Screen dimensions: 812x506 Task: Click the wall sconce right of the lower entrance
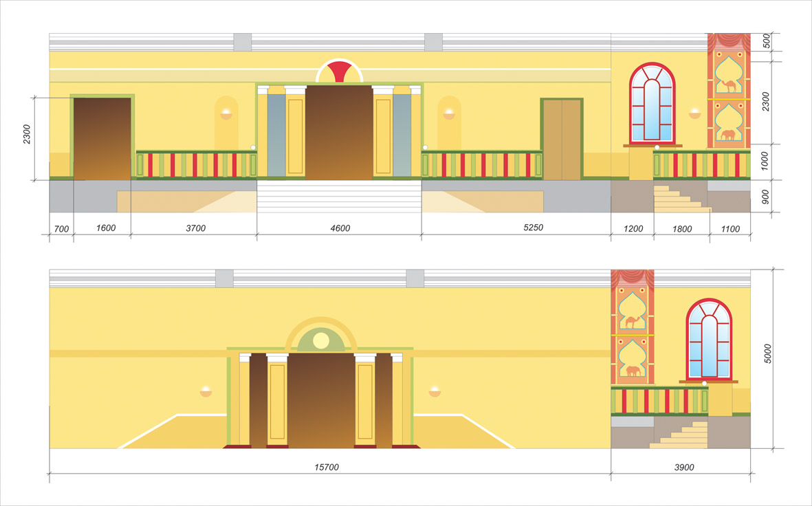click(x=435, y=392)
